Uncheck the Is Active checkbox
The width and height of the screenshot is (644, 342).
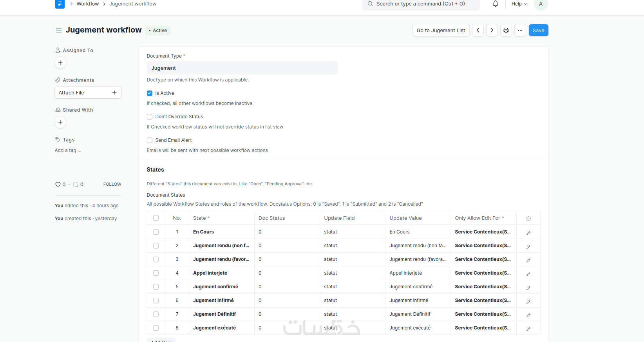pos(150,93)
